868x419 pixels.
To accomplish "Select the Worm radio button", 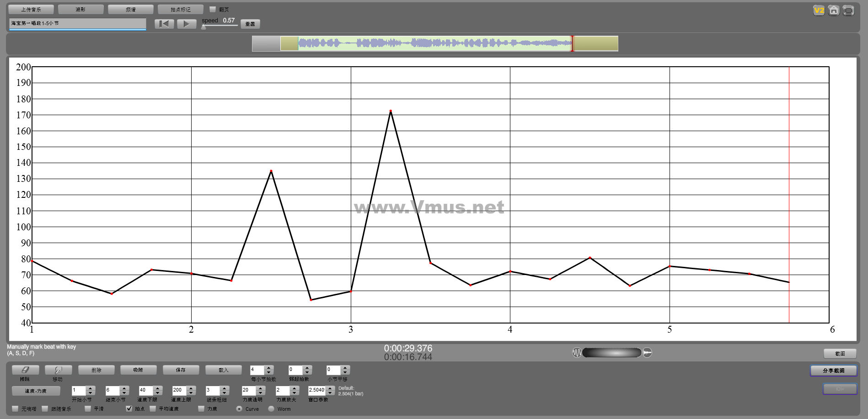I will 271,408.
